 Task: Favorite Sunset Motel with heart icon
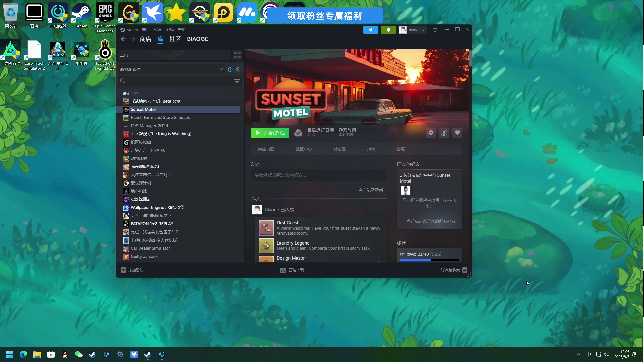click(x=457, y=133)
